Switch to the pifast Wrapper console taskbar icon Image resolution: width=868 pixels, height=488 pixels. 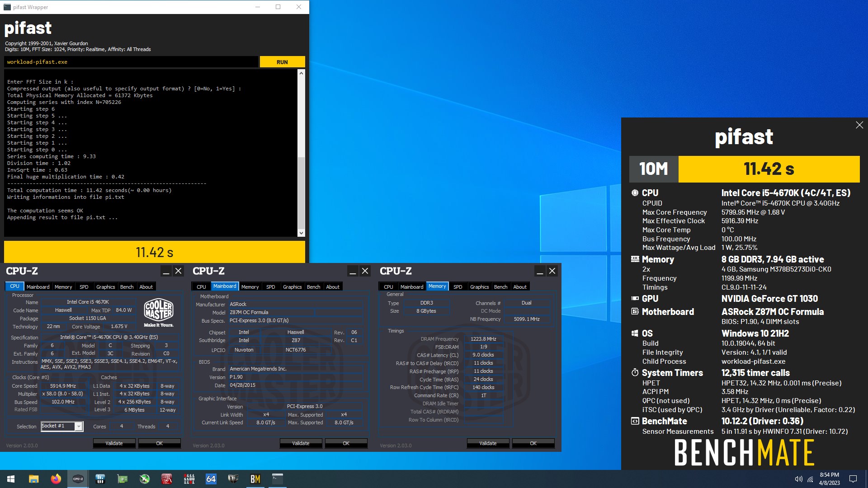tap(278, 479)
